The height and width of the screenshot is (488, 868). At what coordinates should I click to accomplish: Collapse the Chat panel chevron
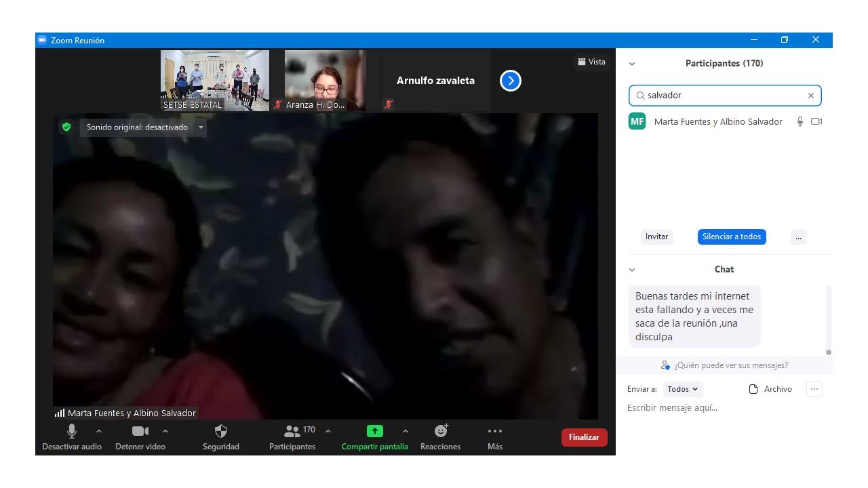point(632,270)
